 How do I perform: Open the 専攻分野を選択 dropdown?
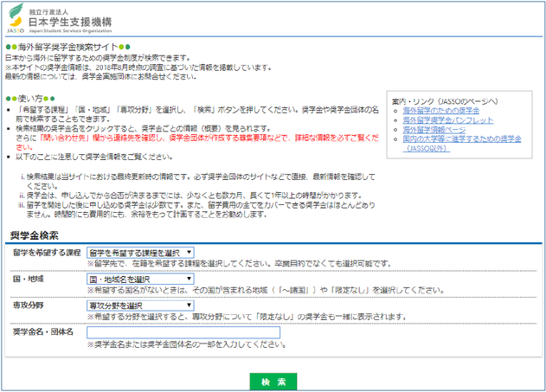[x=140, y=305]
